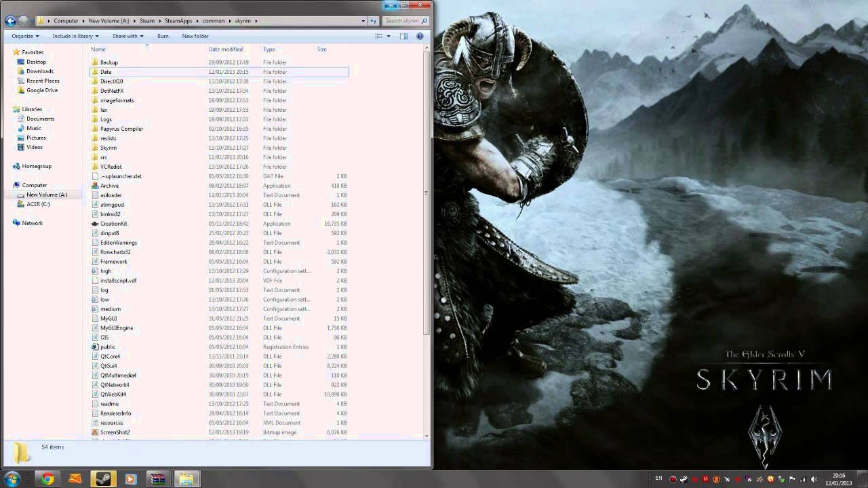Select the DirectX10 folder icon
This screenshot has width=868, height=488.
(95, 81)
